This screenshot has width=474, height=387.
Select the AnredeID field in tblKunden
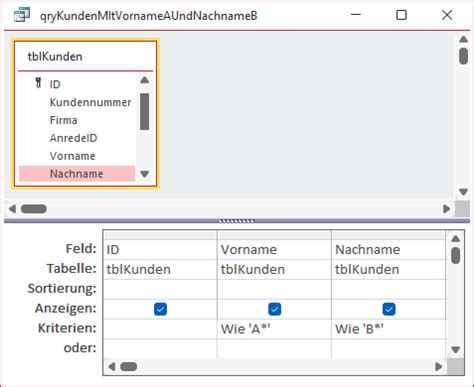73,138
